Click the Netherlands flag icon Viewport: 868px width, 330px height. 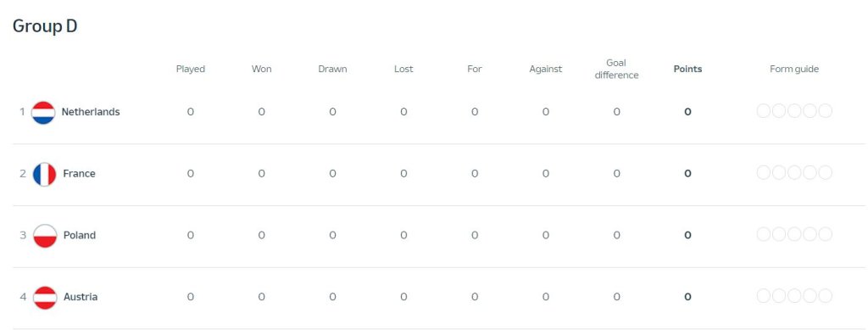click(x=43, y=112)
